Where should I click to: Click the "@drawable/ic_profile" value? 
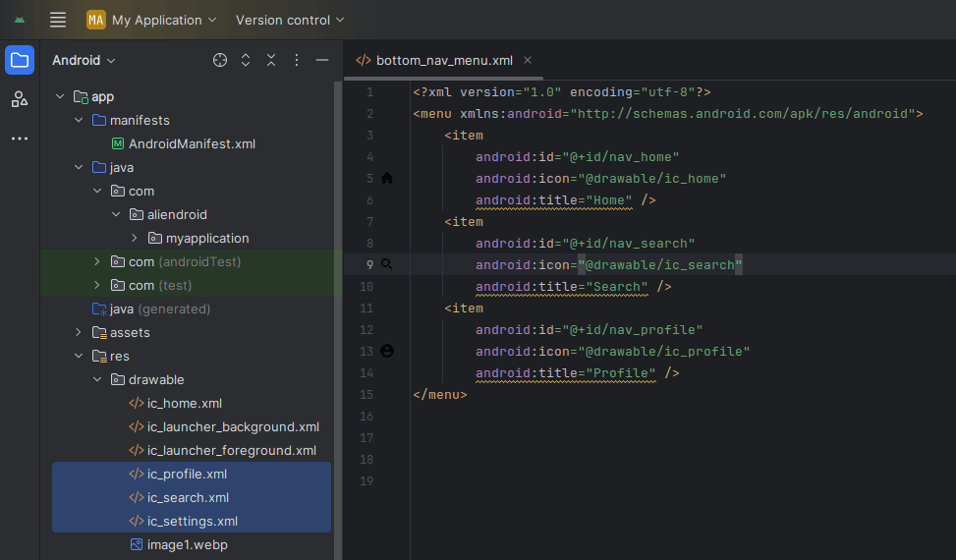pos(664,352)
